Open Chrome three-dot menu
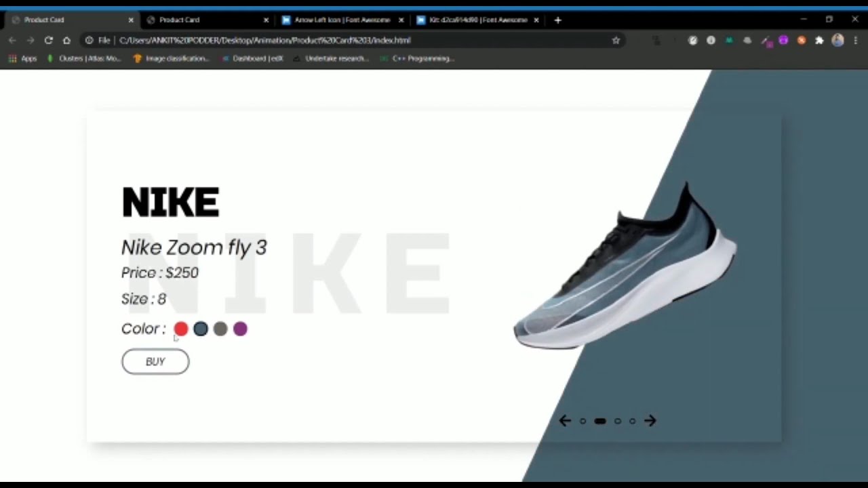 (x=856, y=41)
